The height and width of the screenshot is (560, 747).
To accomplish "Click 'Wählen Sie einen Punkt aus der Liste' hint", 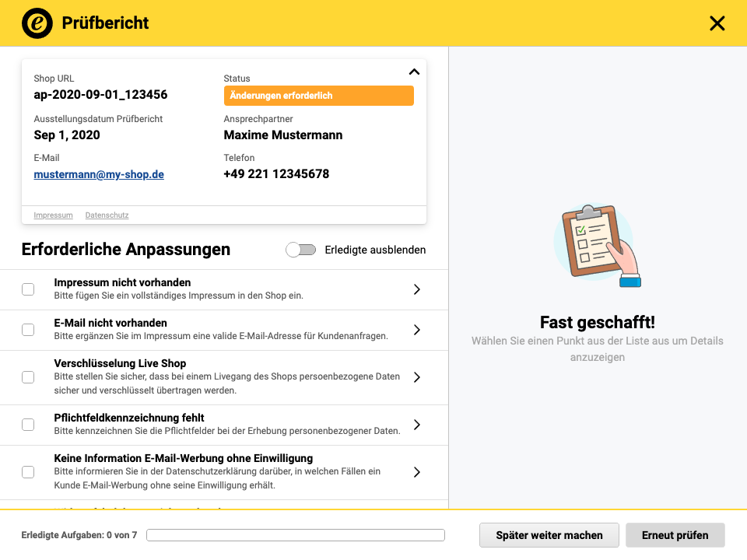I will point(598,349).
